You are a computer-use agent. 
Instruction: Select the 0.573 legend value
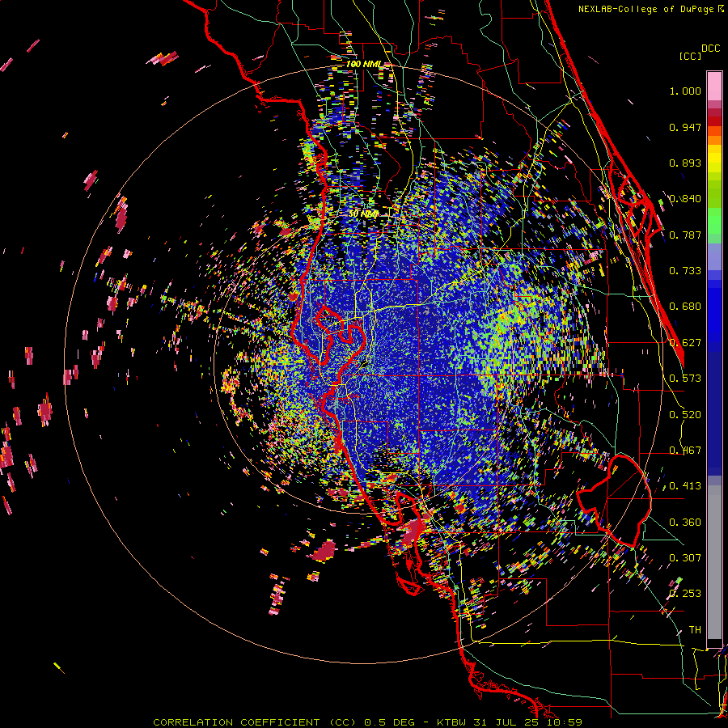685,379
